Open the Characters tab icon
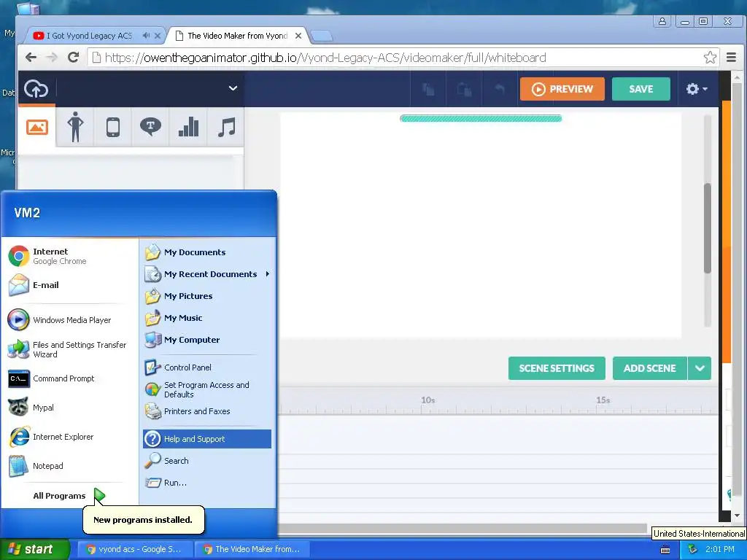This screenshot has height=560, width=747. coord(75,127)
